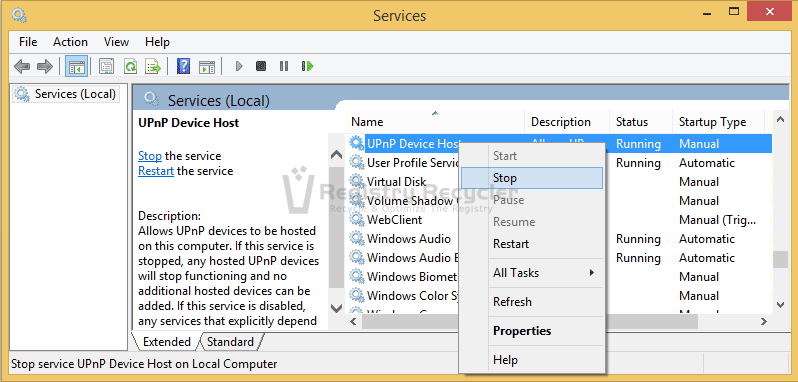Open the Action menu
The height and width of the screenshot is (382, 798).
pos(70,42)
